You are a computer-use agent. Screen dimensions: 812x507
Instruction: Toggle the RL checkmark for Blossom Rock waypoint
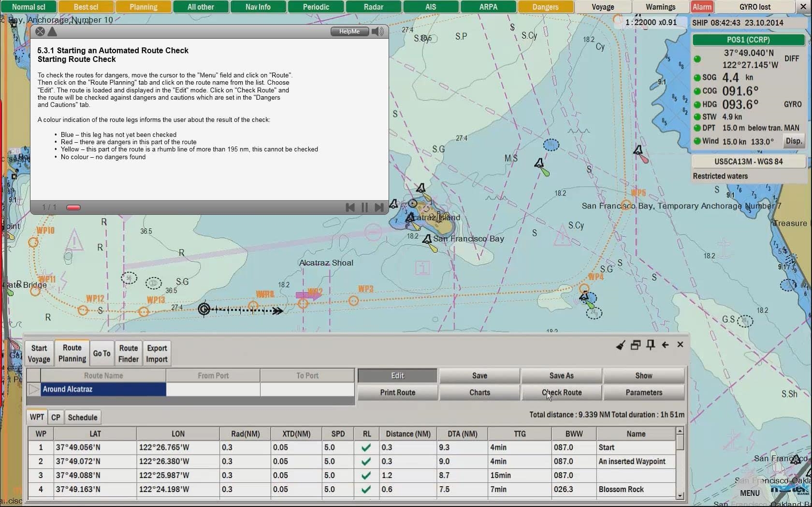(366, 490)
